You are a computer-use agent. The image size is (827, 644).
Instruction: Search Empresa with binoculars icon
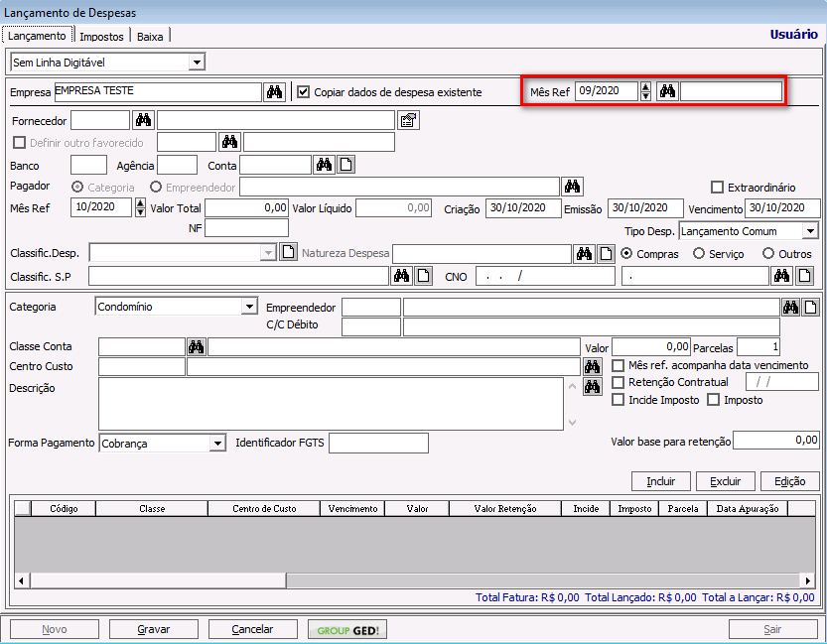pos(274,91)
